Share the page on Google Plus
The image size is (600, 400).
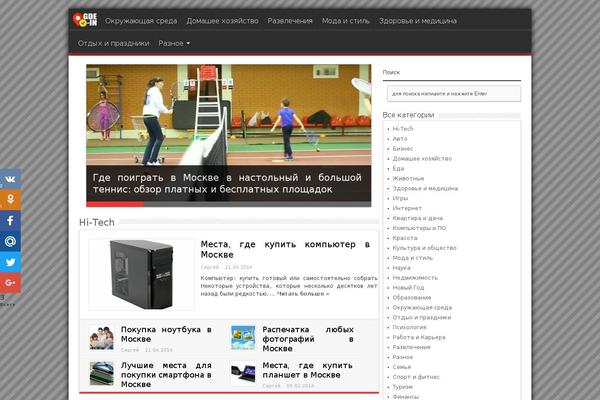point(10,282)
